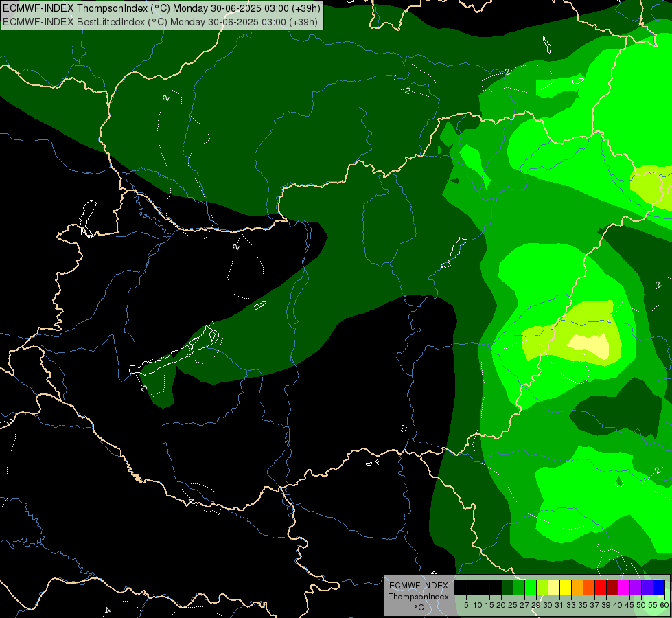Click the ThompsonIndex title line at top

[161, 8]
